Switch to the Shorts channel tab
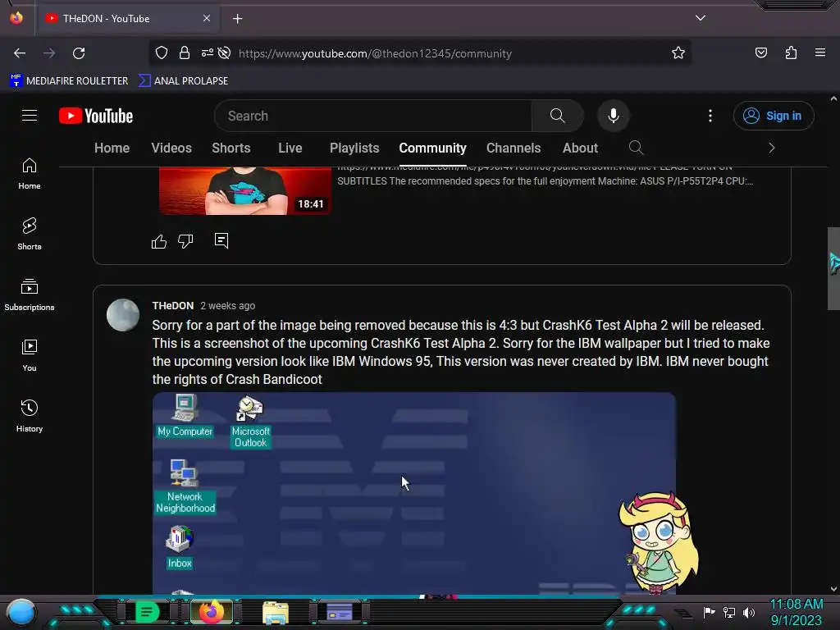 pyautogui.click(x=231, y=148)
